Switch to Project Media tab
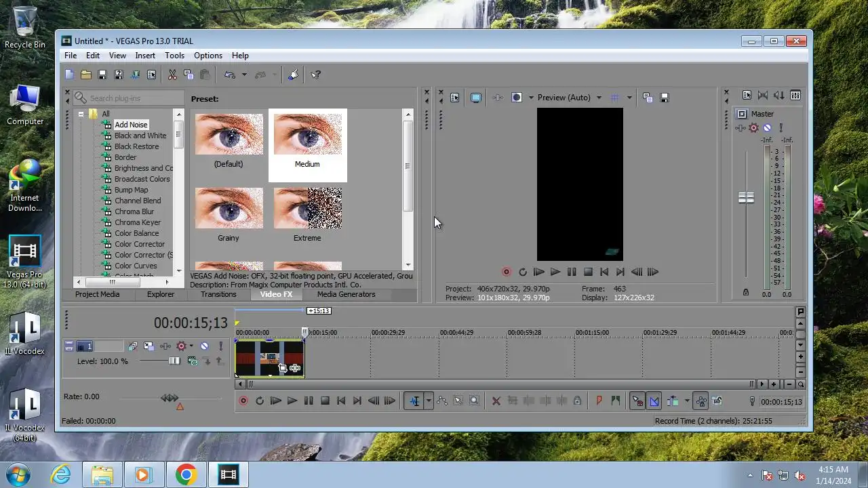This screenshot has height=488, width=868. coord(97,294)
